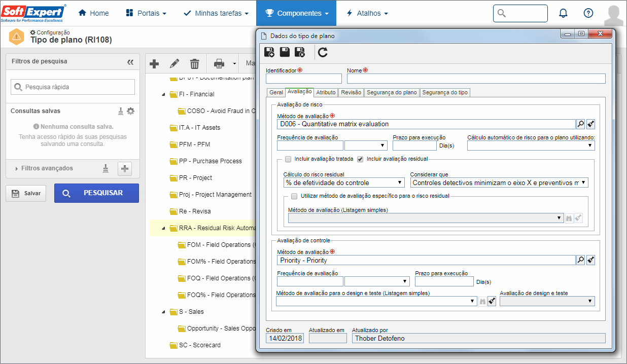Image resolution: width=627 pixels, height=364 pixels.
Task: Uncheck the Incluir avaliação residual checkbox
Action: point(360,159)
